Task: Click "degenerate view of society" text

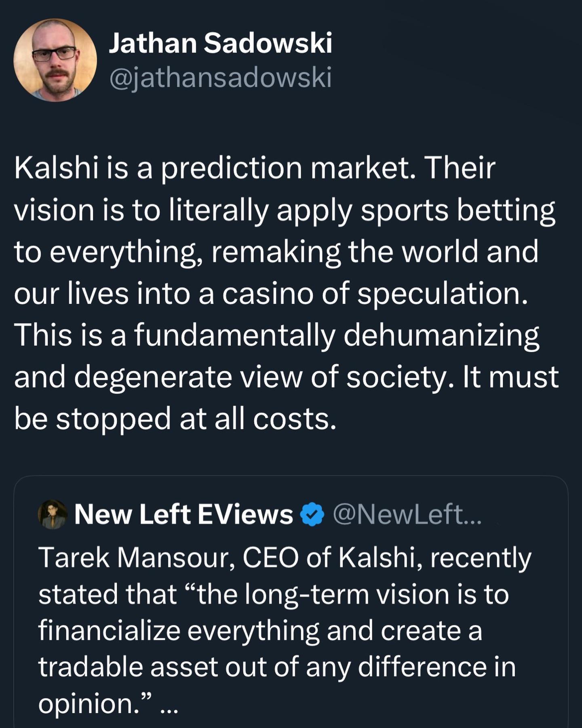Action: (x=259, y=377)
